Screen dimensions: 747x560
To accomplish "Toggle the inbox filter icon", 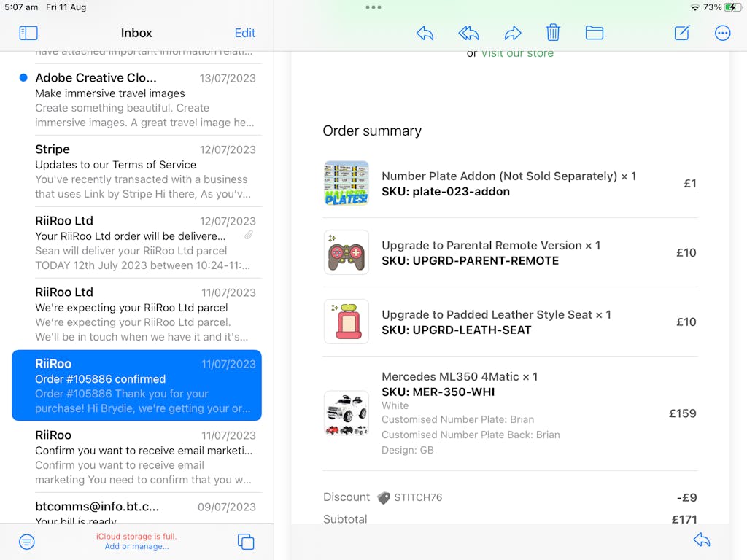I will (27, 542).
